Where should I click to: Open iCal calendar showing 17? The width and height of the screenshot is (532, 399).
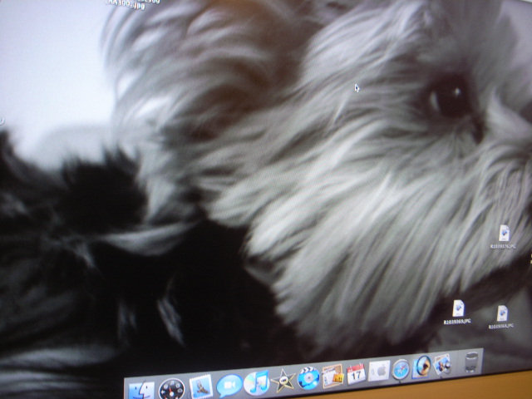(x=356, y=373)
